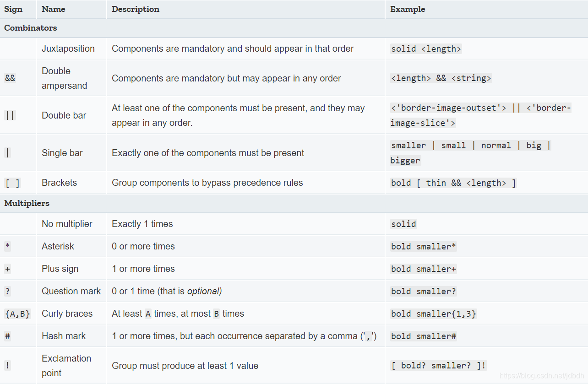Click the 'solid' example in No multiplier row
Image resolution: width=588 pixels, height=384 pixels.
point(403,224)
